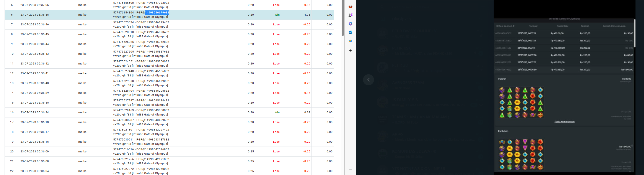Image resolution: width=644 pixels, height=175 pixels.
Task: Open the Outlook sidebar icon
Action: pyautogui.click(x=351, y=32)
